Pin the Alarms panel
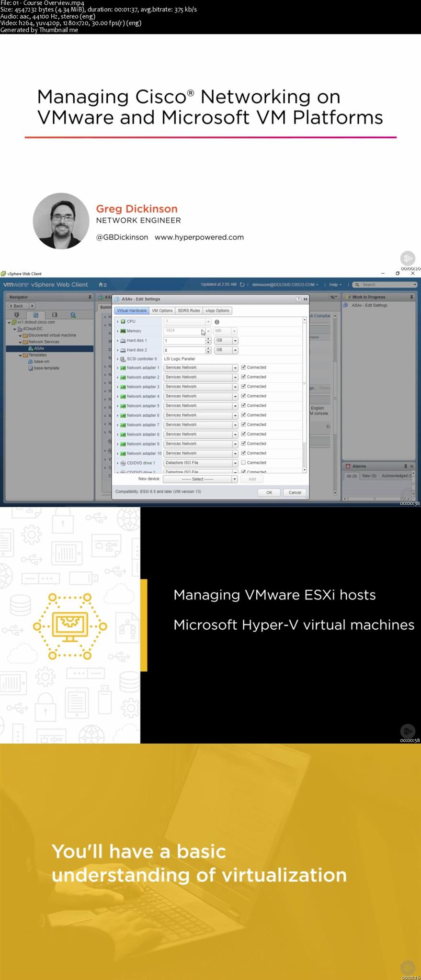This screenshot has height=980, width=421. click(x=406, y=466)
